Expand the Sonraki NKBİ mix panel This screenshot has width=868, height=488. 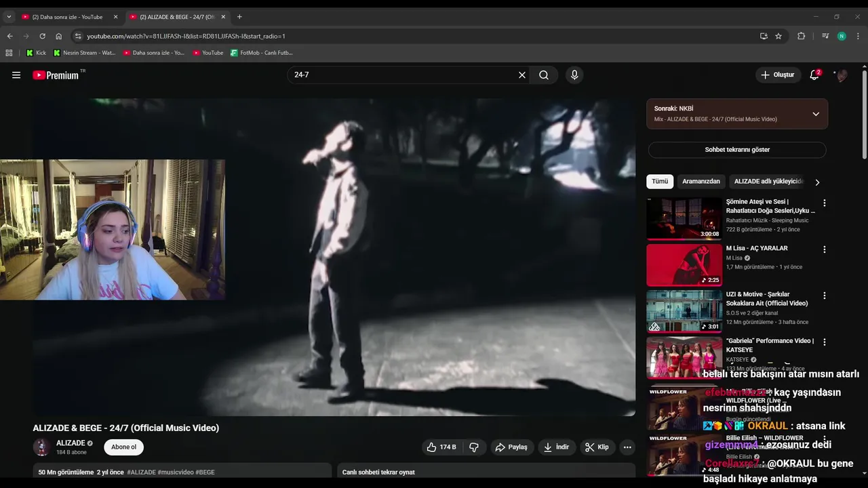(816, 114)
